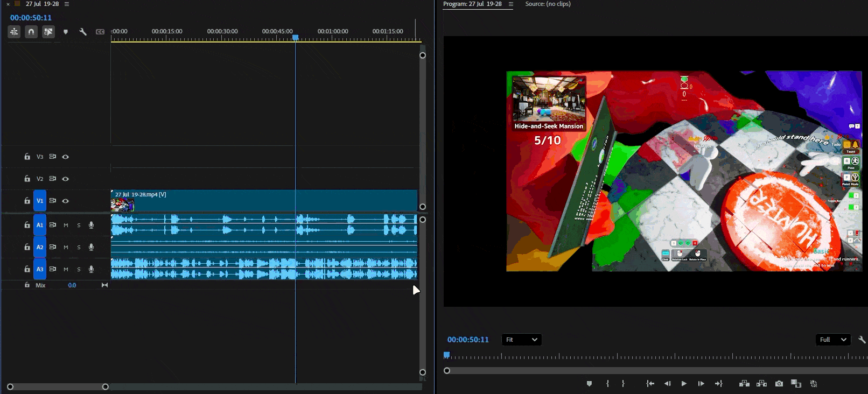The image size is (868, 394).
Task: Toggle V1 source patching button
Action: point(40,201)
